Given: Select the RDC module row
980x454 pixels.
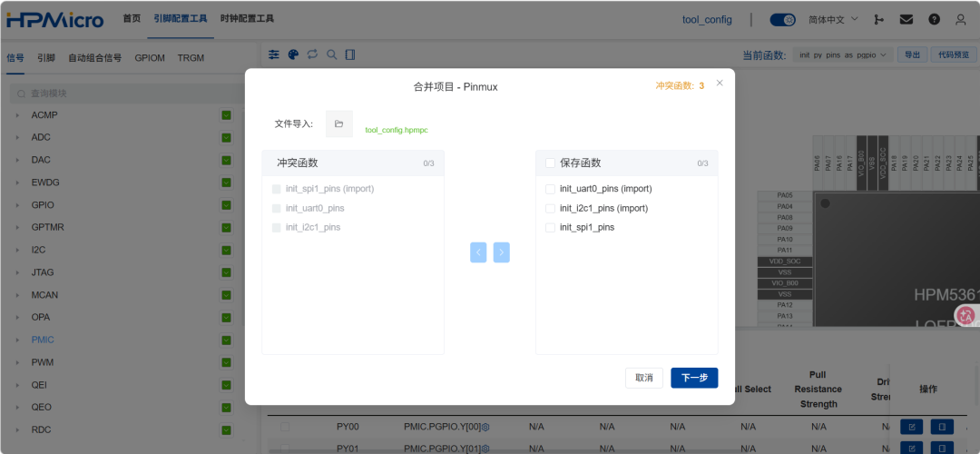Looking at the screenshot, I should 122,430.
